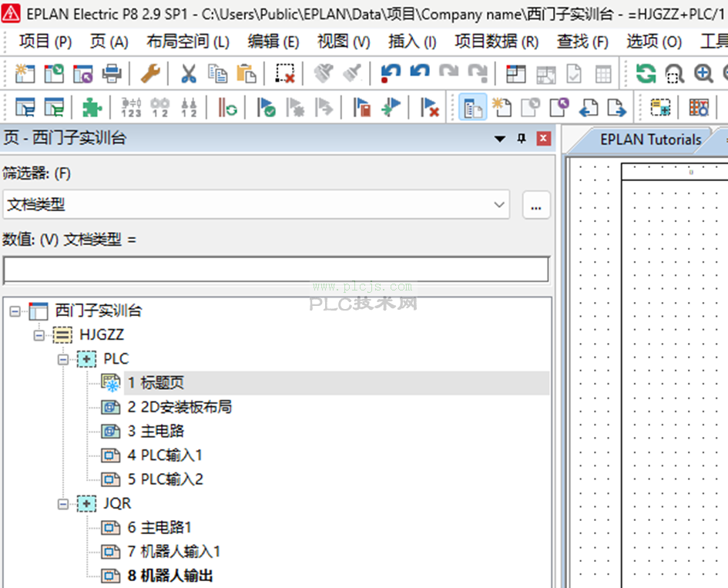The width and height of the screenshot is (728, 588).
Task: Select page 6 主电路1
Action: [x=159, y=528]
